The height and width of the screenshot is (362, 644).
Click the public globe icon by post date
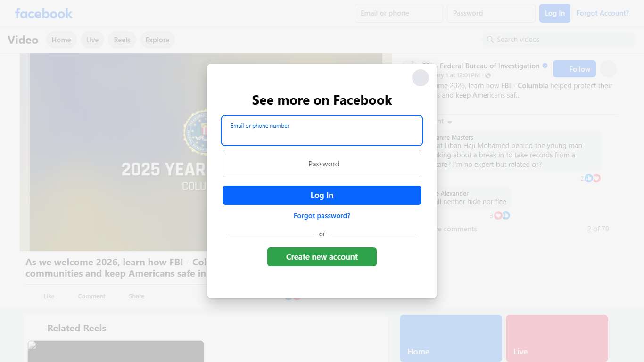(x=488, y=75)
